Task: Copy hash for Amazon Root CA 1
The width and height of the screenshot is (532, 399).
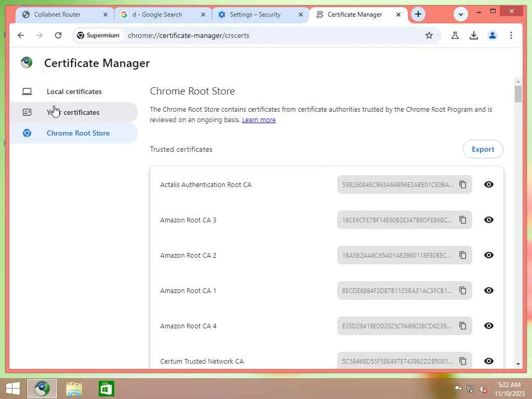Action: click(463, 290)
